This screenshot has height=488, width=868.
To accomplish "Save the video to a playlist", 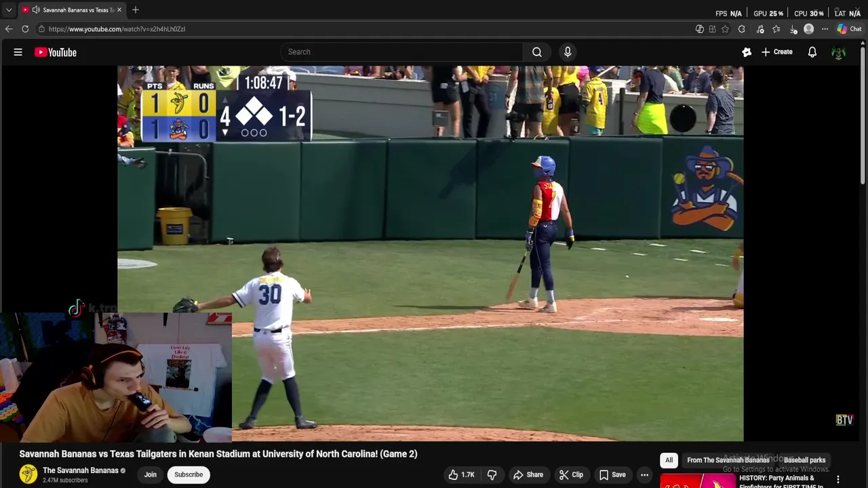I will point(612,474).
